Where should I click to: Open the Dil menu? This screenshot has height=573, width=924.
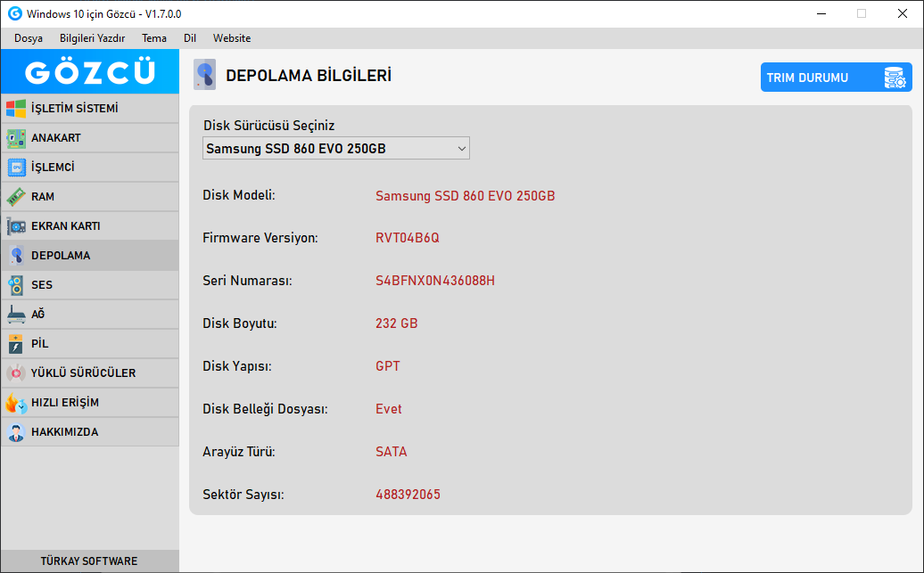(190, 38)
